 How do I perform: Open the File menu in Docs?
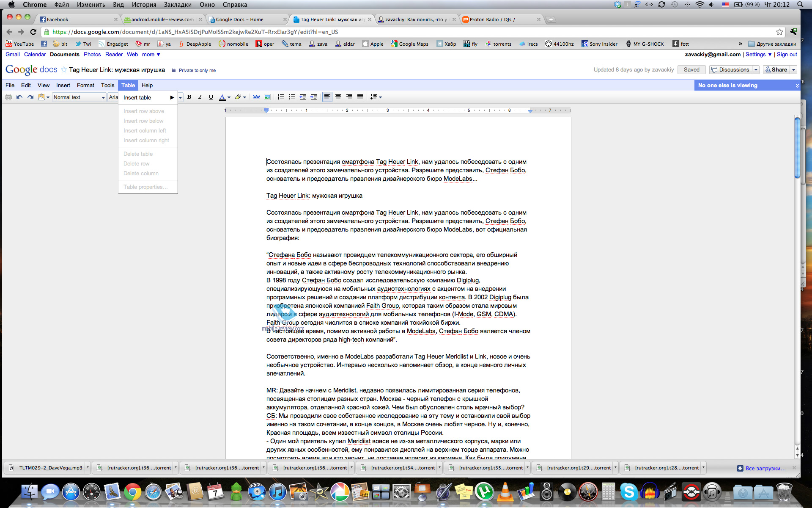tap(10, 86)
